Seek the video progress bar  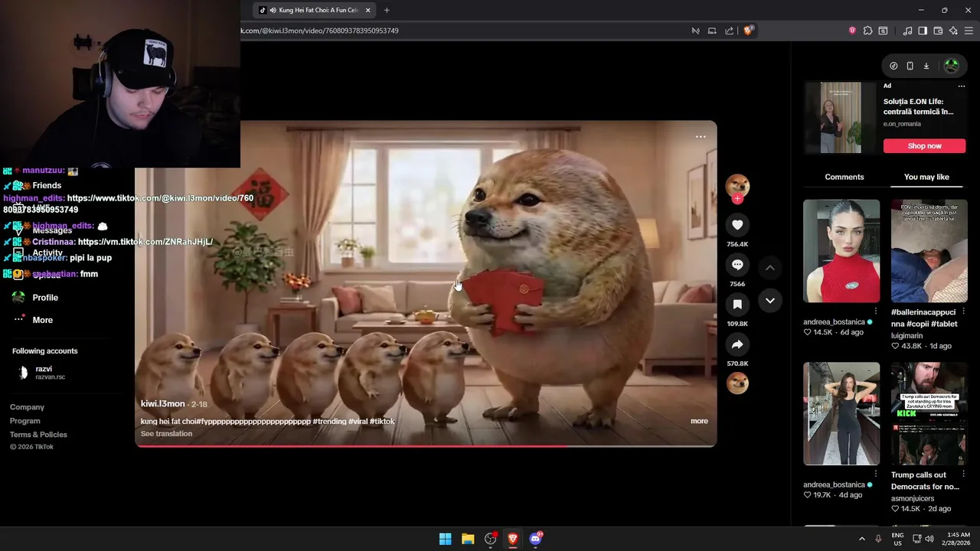(426, 445)
